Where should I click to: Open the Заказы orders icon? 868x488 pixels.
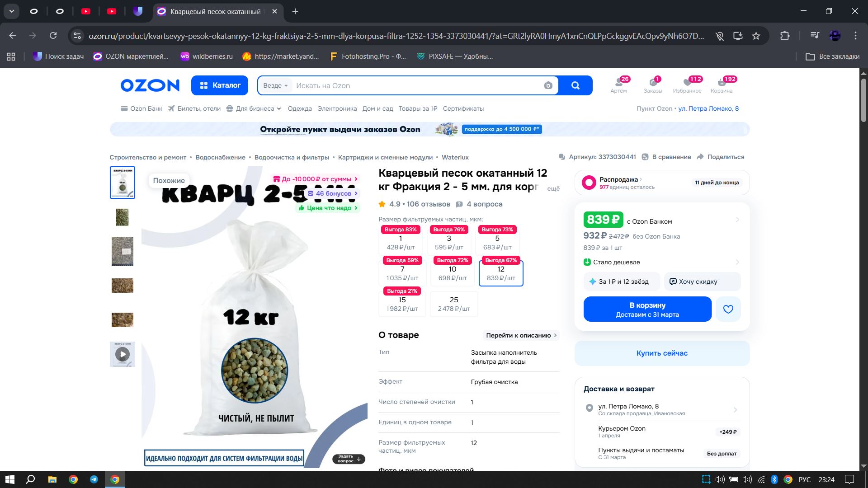(653, 85)
